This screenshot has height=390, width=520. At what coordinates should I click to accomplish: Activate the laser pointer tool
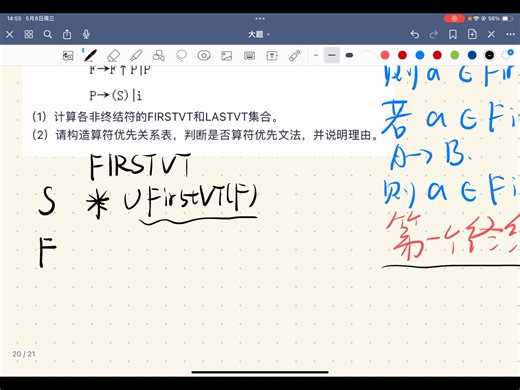[x=295, y=55]
